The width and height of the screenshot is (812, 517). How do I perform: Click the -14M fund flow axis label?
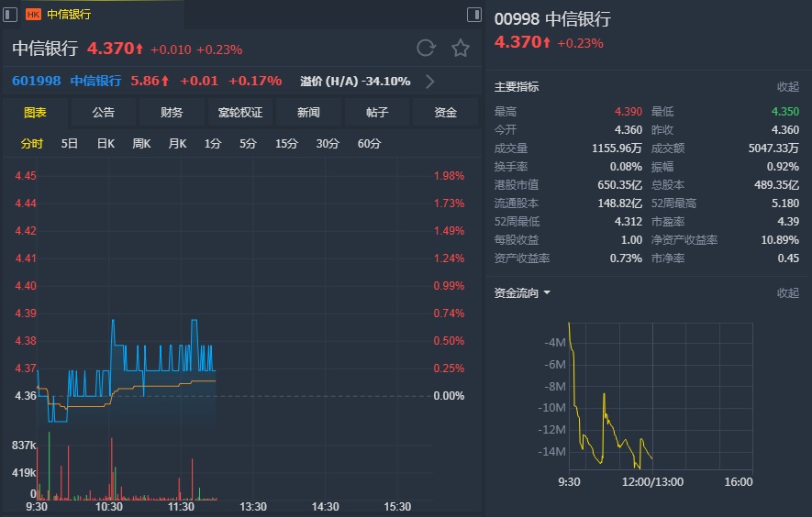[x=552, y=452]
